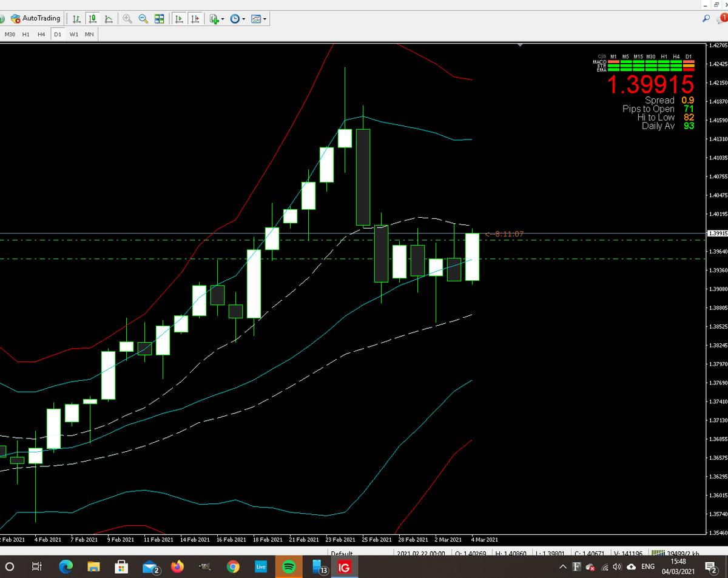Click the 1.42705 price scale label
728x578 pixels.
click(x=718, y=45)
